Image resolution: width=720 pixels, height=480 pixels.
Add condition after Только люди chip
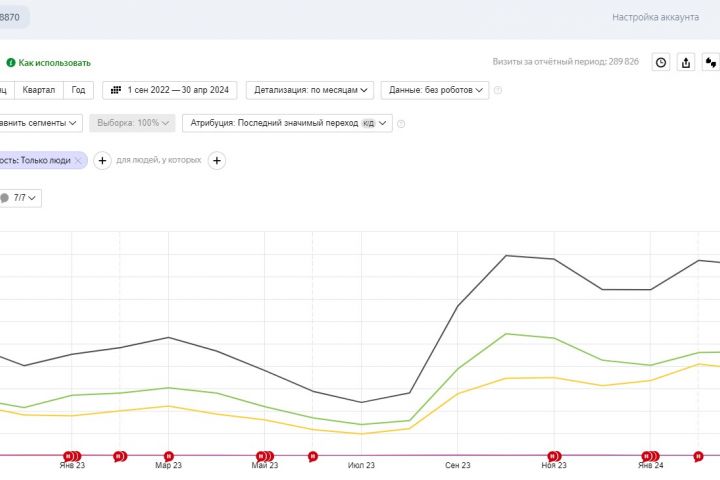click(x=102, y=160)
